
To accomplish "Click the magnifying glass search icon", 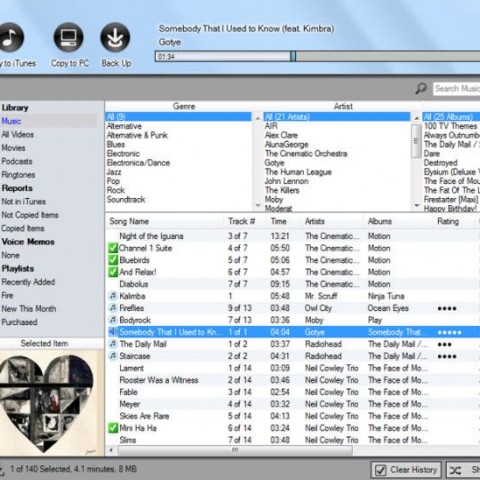I will pyautogui.click(x=421, y=88).
